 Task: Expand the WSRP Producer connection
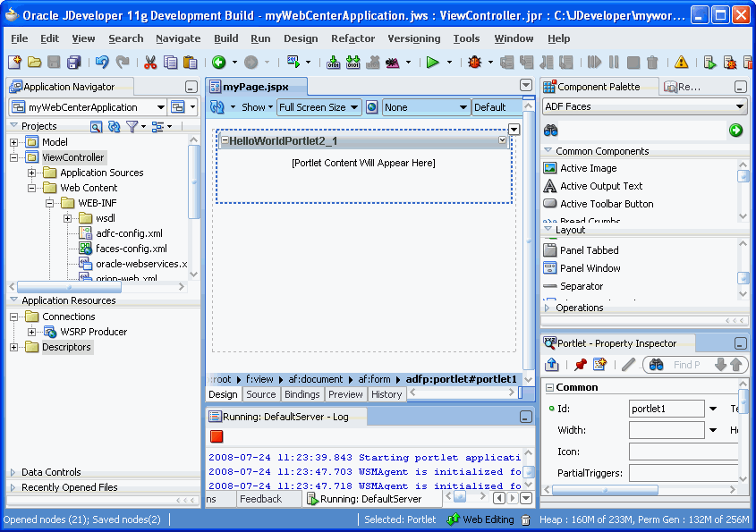[32, 332]
